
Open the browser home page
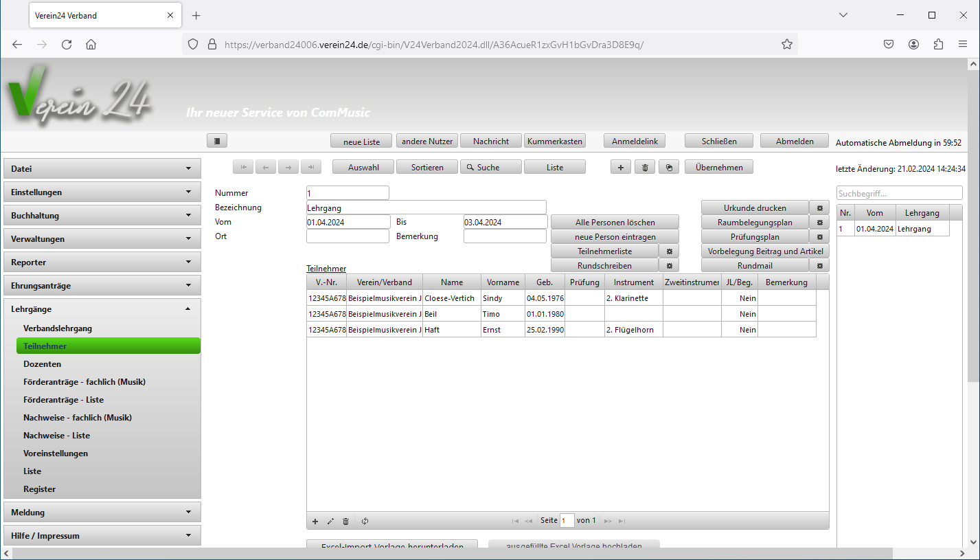pos(91,44)
